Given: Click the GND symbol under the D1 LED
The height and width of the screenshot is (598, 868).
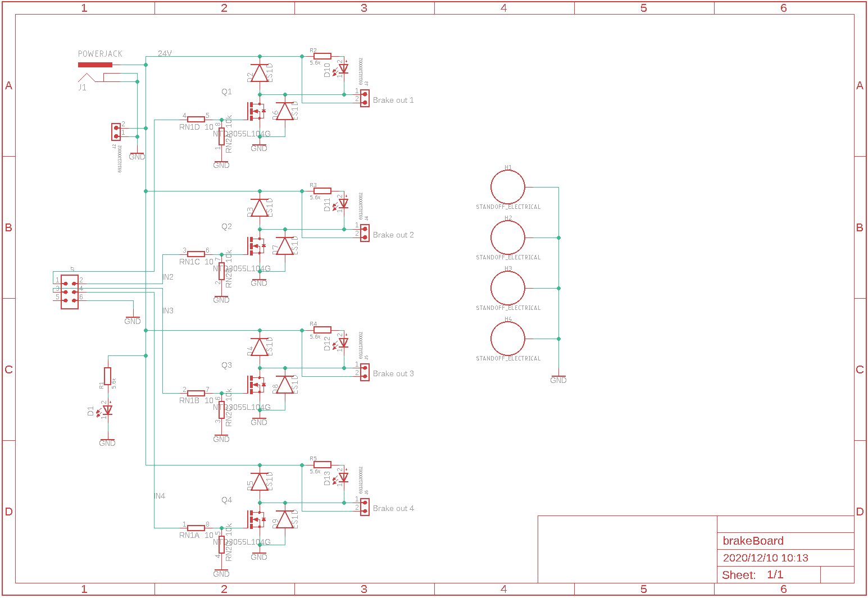Looking at the screenshot, I should click(107, 442).
